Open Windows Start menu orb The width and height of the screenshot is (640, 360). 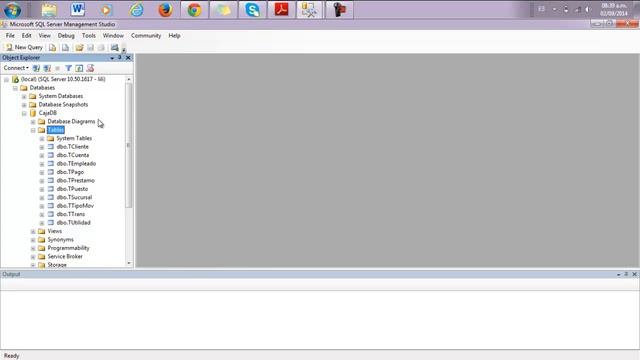pos(12,10)
